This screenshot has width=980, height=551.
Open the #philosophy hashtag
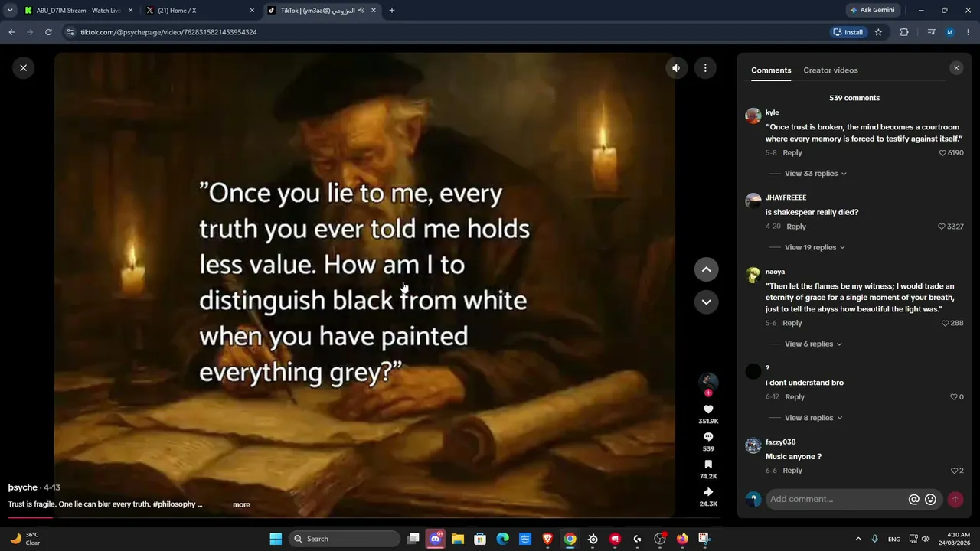point(175,504)
